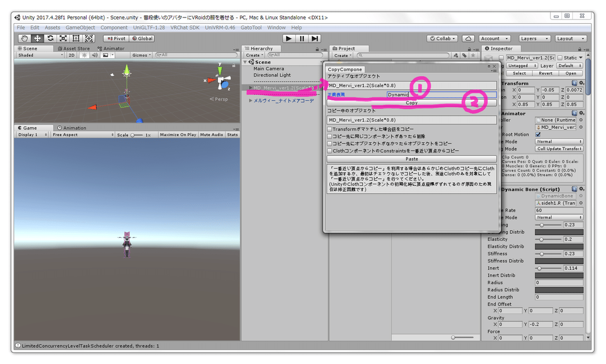Image resolution: width=606 pixels, height=364 pixels.
Task: Open the Layout dropdown
Action: (x=570, y=38)
